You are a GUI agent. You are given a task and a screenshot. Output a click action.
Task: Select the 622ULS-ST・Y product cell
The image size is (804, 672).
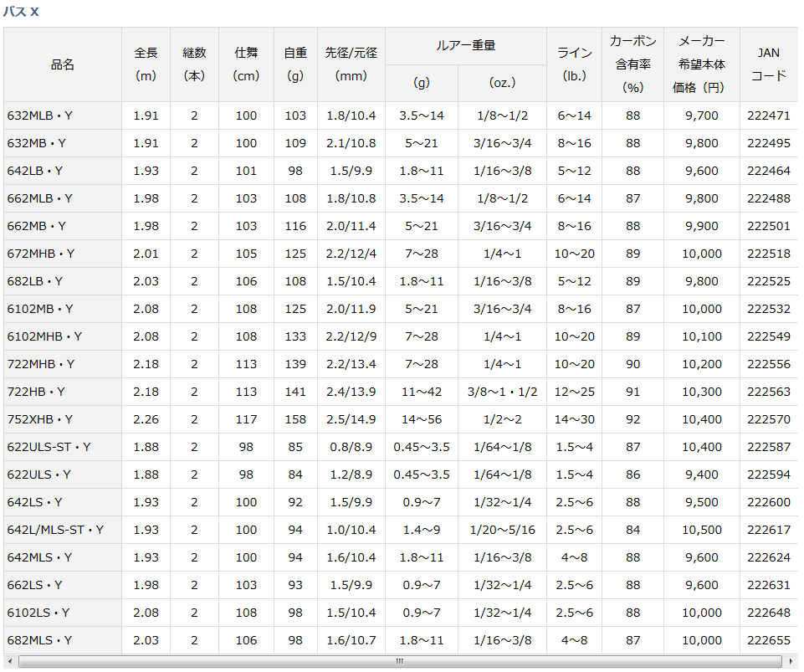tap(49, 447)
